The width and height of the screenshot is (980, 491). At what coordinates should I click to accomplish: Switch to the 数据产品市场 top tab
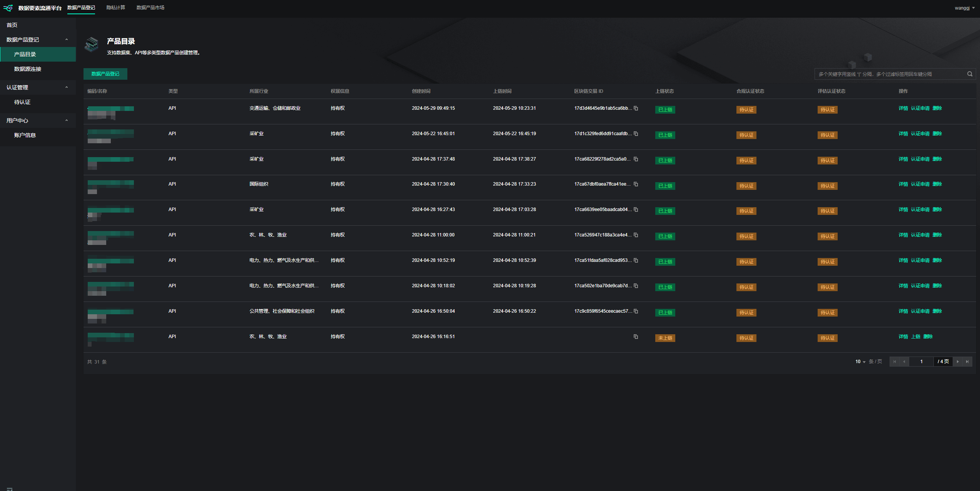(150, 8)
